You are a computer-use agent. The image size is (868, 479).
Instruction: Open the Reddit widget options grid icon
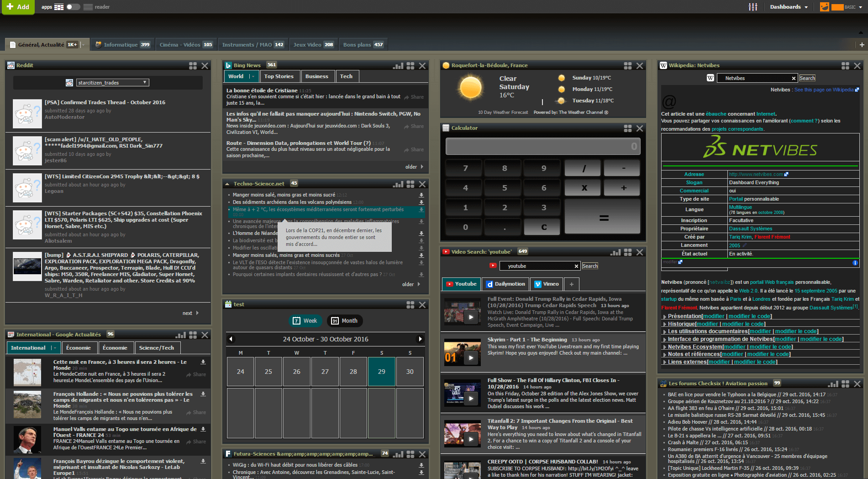(x=193, y=65)
